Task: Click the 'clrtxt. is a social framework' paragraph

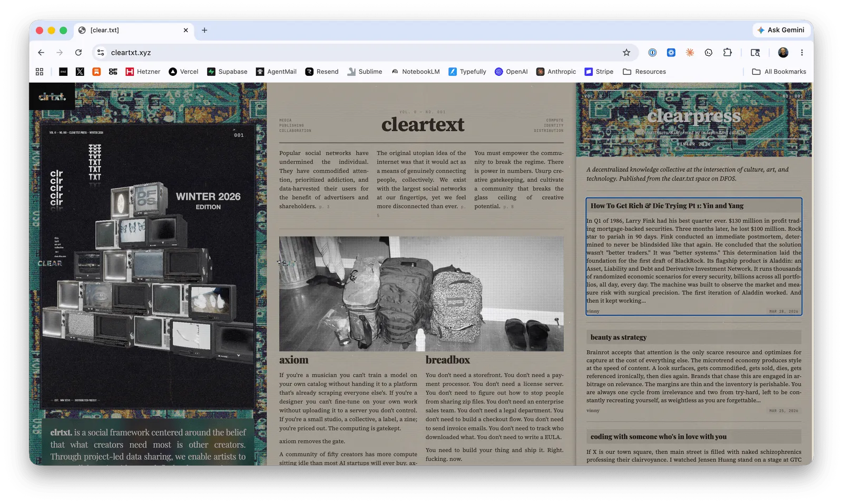Action: [x=148, y=444]
